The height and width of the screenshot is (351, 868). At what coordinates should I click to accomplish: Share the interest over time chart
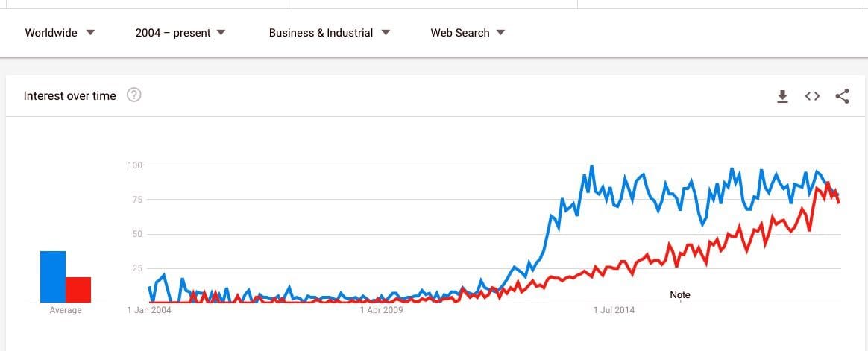coord(842,96)
